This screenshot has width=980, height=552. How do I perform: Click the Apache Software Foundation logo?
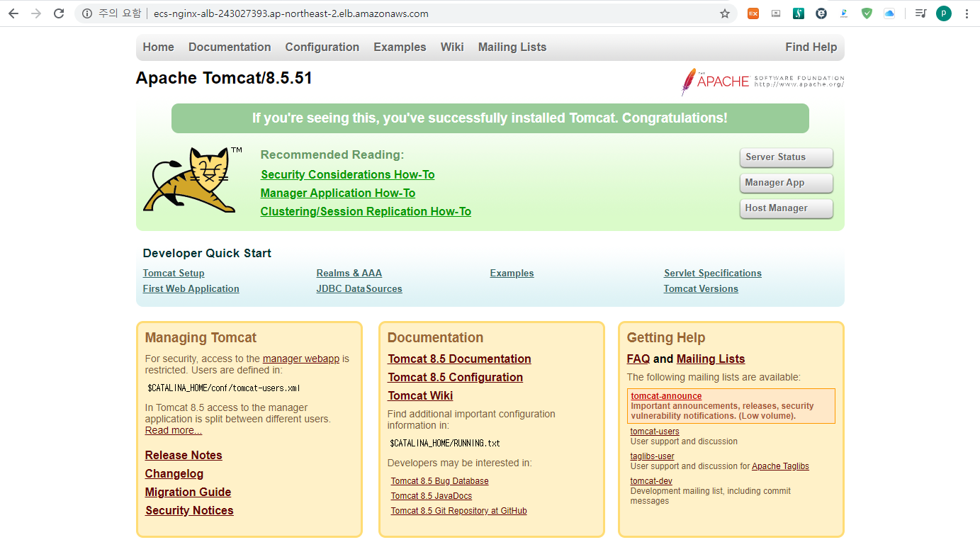coord(762,81)
